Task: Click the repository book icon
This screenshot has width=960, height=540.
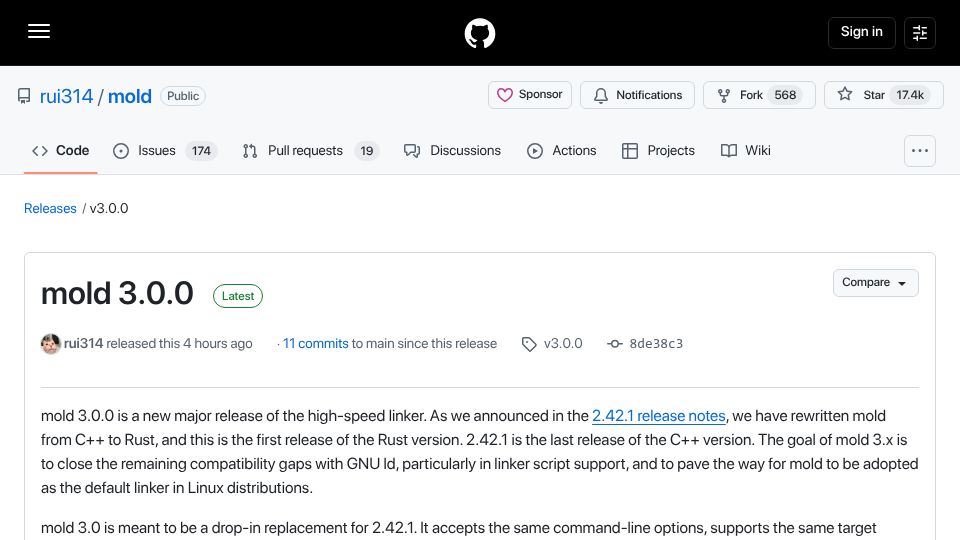Action: pyautogui.click(x=24, y=96)
